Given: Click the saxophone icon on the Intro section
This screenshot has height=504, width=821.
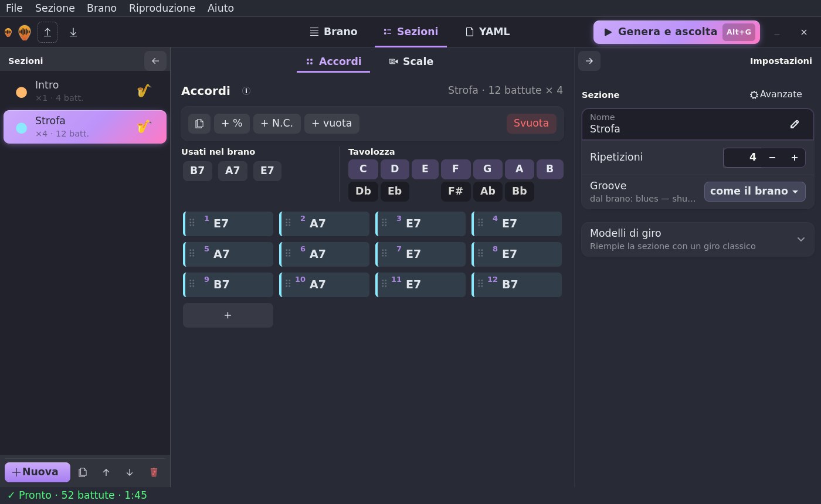Looking at the screenshot, I should coord(144,91).
